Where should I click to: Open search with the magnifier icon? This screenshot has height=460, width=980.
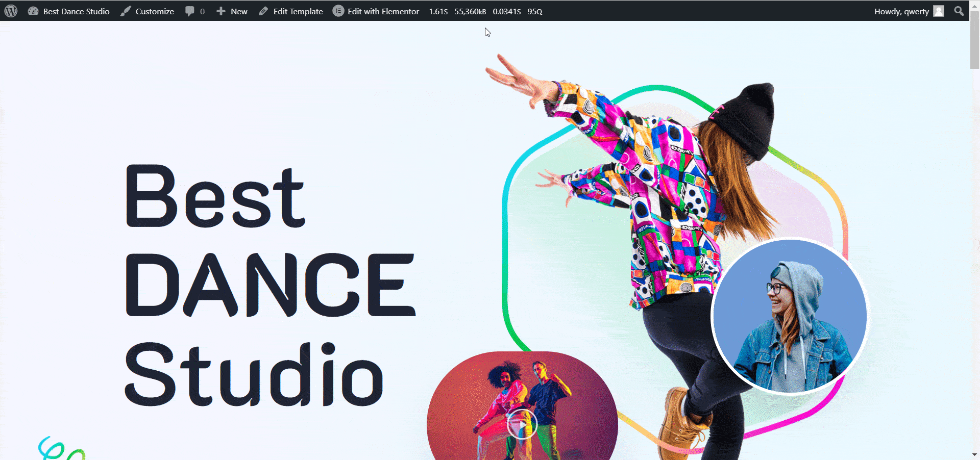tap(959, 11)
